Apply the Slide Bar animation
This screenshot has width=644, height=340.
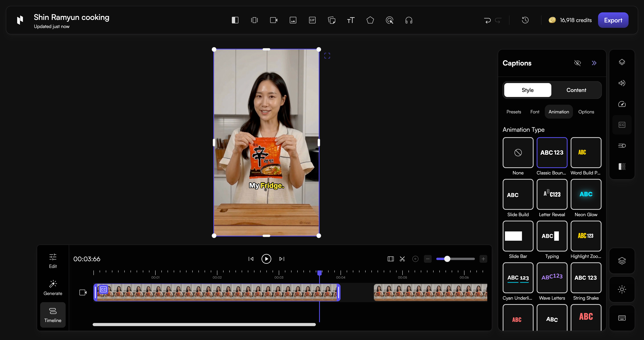coord(518,236)
